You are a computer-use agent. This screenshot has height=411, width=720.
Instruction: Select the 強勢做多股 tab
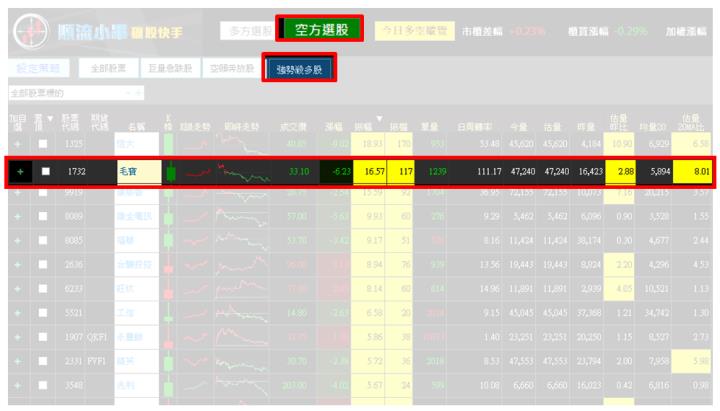click(x=298, y=68)
